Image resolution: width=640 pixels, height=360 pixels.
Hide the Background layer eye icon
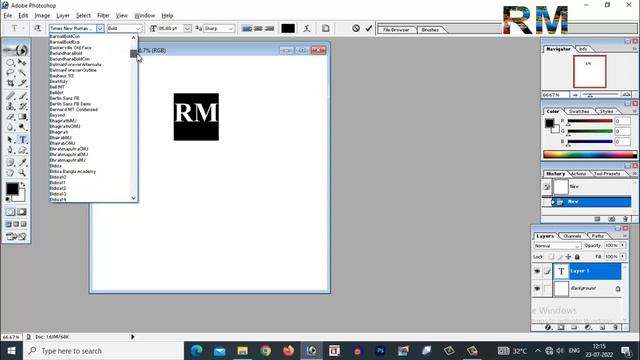(x=537, y=289)
